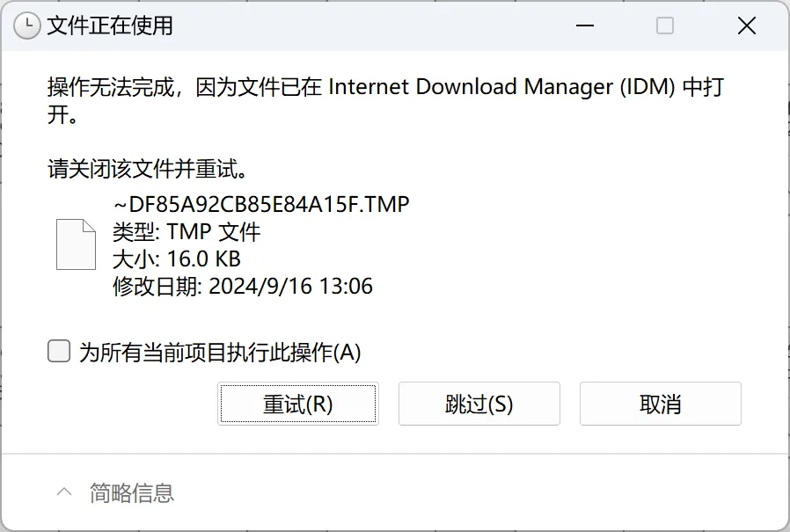Click the 类型: TMP 文件 line
Image resolution: width=790 pixels, height=532 pixels.
pos(187,232)
